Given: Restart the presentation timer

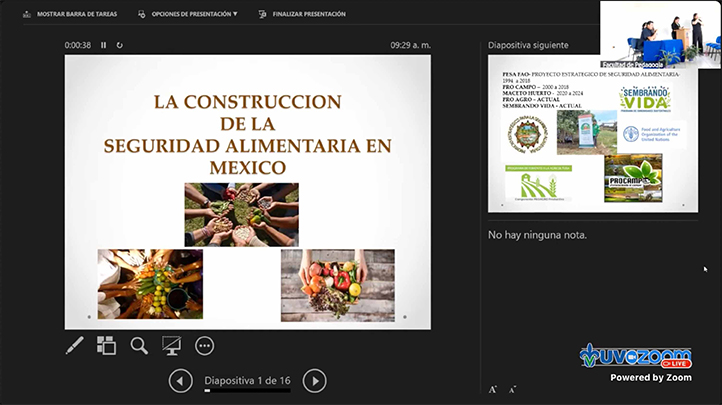Looking at the screenshot, I should pos(120,45).
